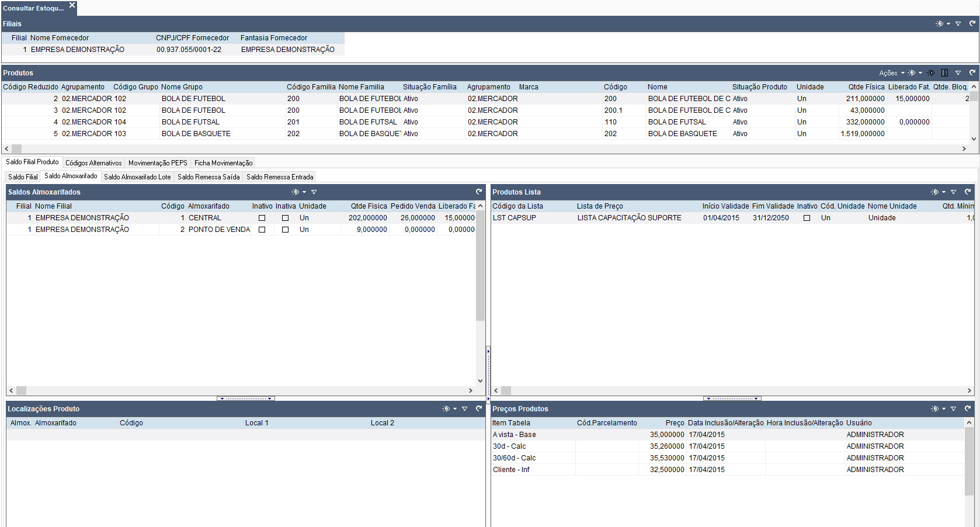Switch to the Movimentação PEPS tab

[x=158, y=163]
